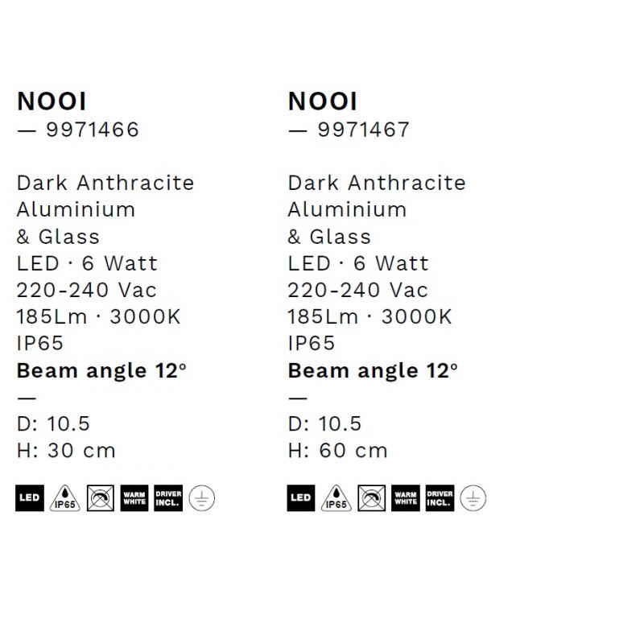The height and width of the screenshot is (644, 644).
Task: Click the LED icon under product 9971467
Action: (300, 499)
